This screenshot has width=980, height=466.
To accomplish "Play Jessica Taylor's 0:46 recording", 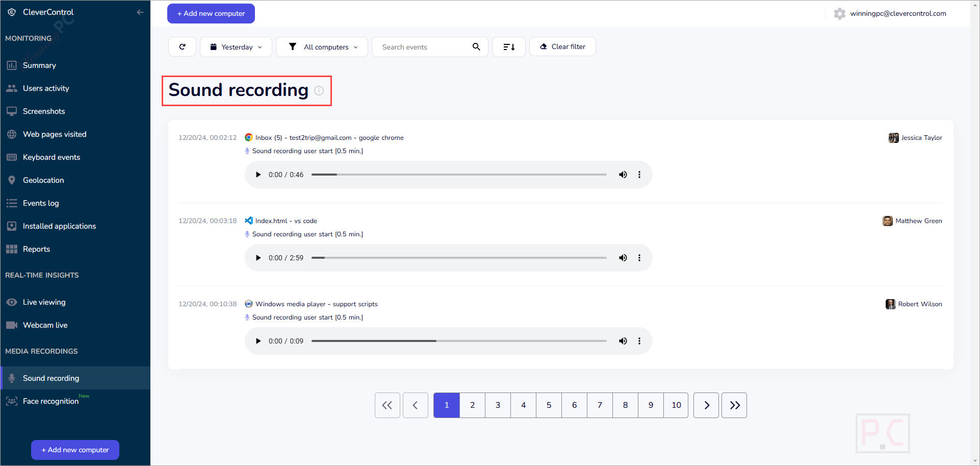I will click(x=258, y=175).
